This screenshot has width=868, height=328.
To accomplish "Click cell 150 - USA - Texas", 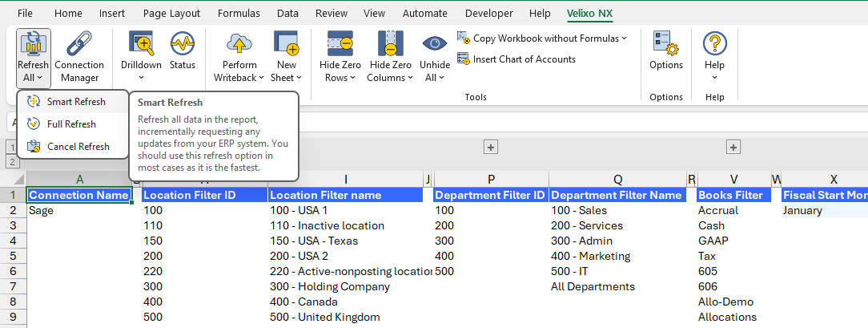I will [345, 241].
